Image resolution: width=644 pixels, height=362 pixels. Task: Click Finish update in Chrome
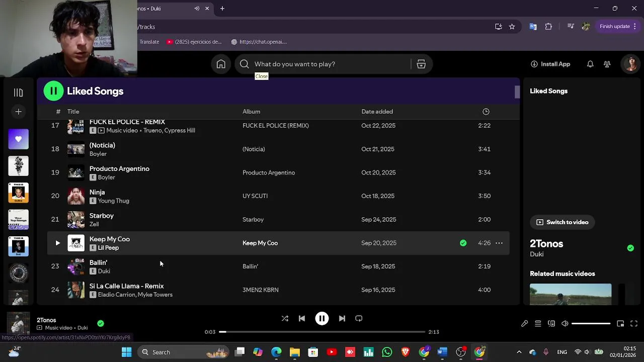pos(618,27)
